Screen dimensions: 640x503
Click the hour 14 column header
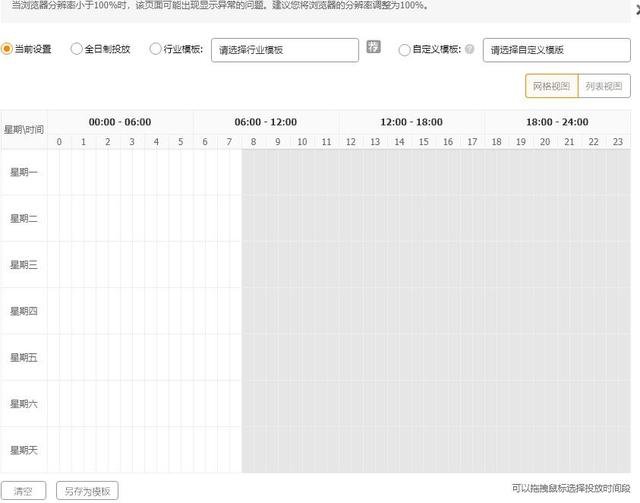tap(399, 142)
